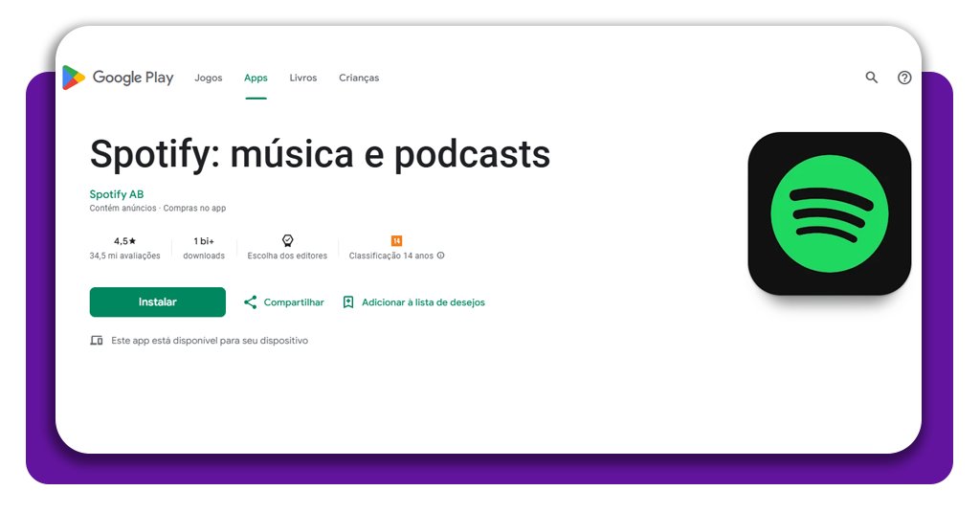Image resolution: width=980 pixels, height=513 pixels.
Task: Open the help question mark icon
Action: coord(904,78)
